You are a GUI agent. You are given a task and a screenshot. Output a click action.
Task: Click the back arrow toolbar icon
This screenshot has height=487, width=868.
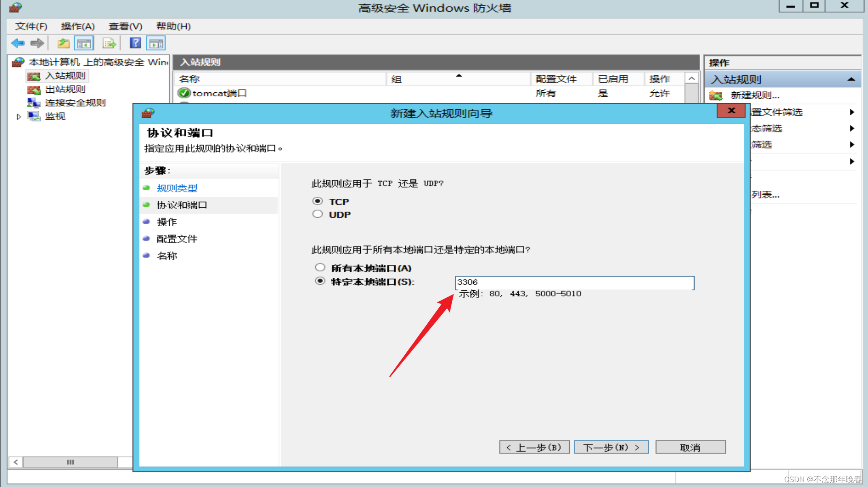point(18,43)
